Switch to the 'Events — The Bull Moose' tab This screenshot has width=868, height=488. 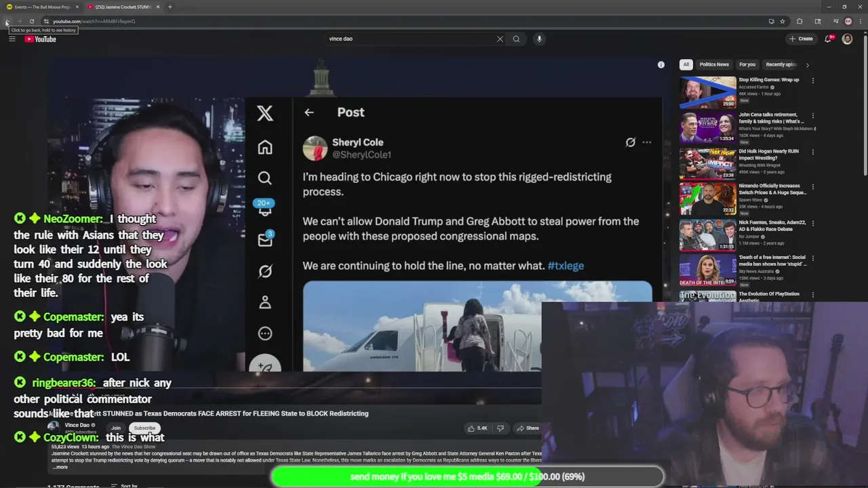[42, 7]
